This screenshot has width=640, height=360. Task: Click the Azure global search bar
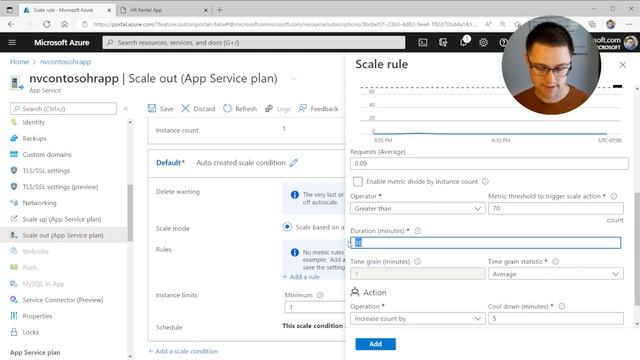coord(253,42)
